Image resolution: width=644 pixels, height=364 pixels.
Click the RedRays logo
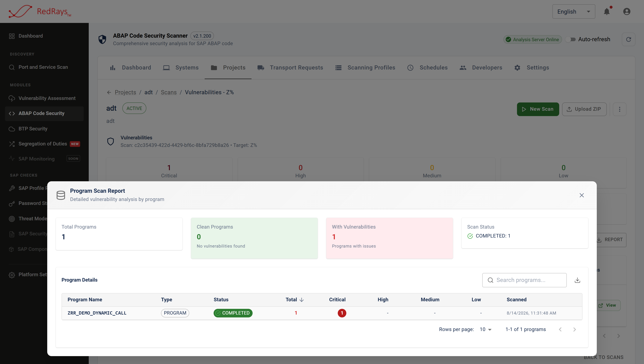pyautogui.click(x=40, y=11)
